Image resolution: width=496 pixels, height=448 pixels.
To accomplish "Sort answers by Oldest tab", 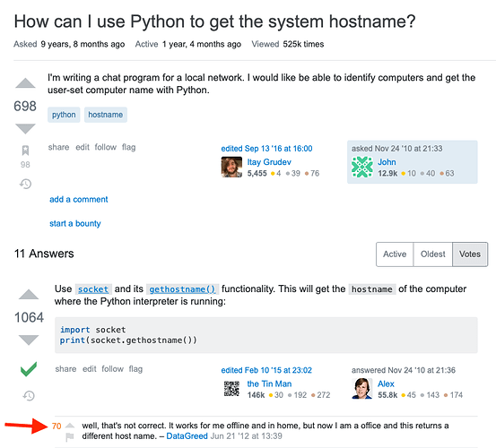I will 432,254.
